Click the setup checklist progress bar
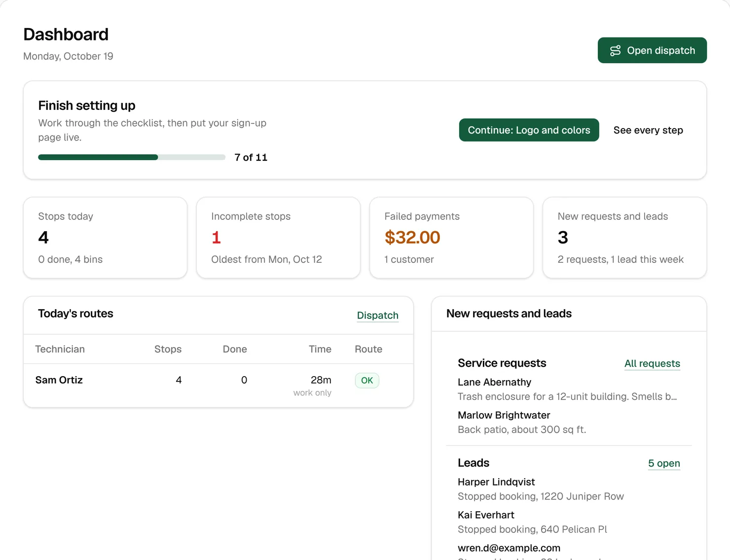 pyautogui.click(x=132, y=157)
